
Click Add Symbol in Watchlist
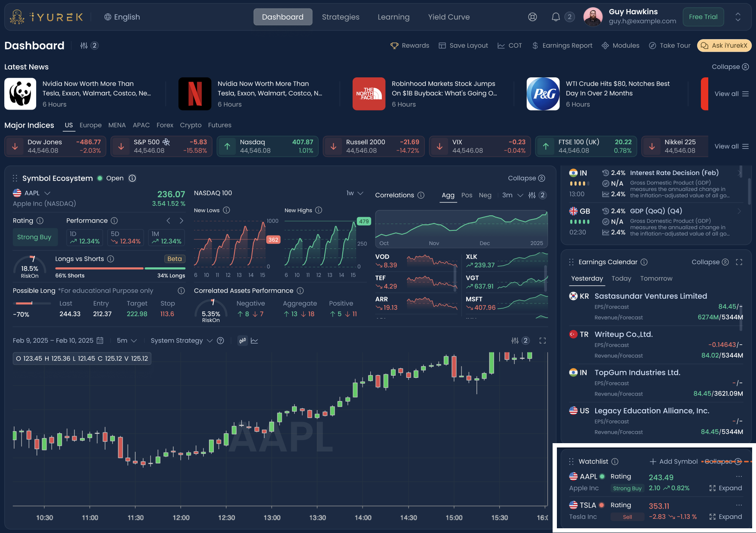(673, 461)
